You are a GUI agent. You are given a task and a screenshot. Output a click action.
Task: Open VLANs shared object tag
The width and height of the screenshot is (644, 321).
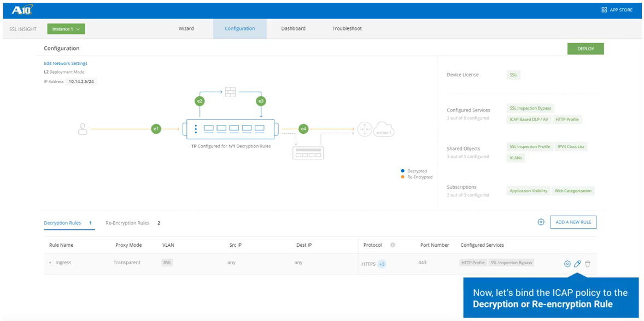tap(516, 157)
